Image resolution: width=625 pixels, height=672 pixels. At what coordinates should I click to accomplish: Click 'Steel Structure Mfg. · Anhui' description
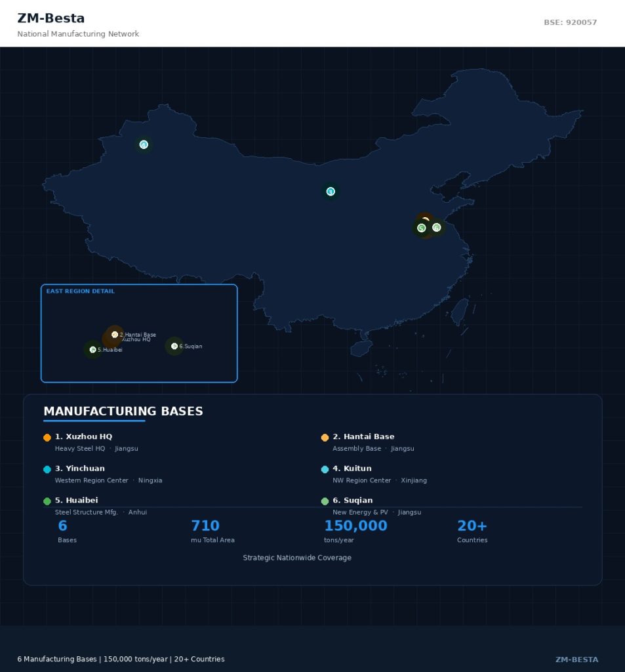(x=100, y=512)
